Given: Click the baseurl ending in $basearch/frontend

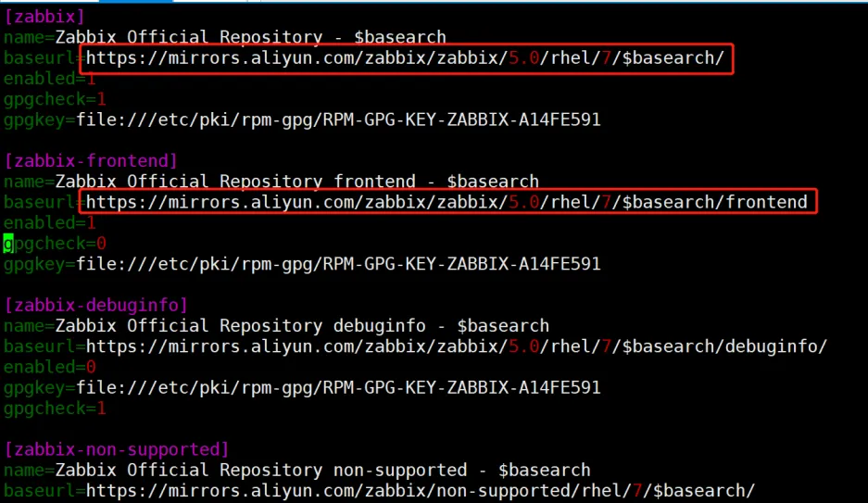Looking at the screenshot, I should point(447,202).
